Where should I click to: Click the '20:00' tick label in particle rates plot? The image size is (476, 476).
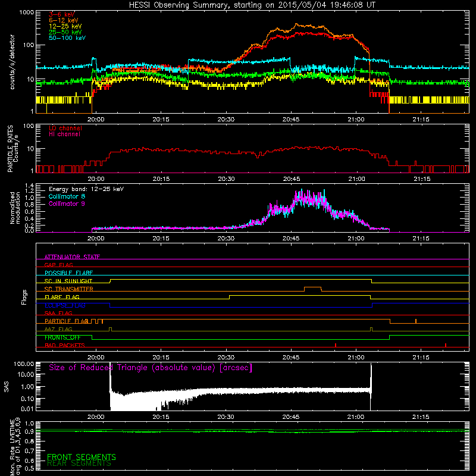[x=96, y=179]
